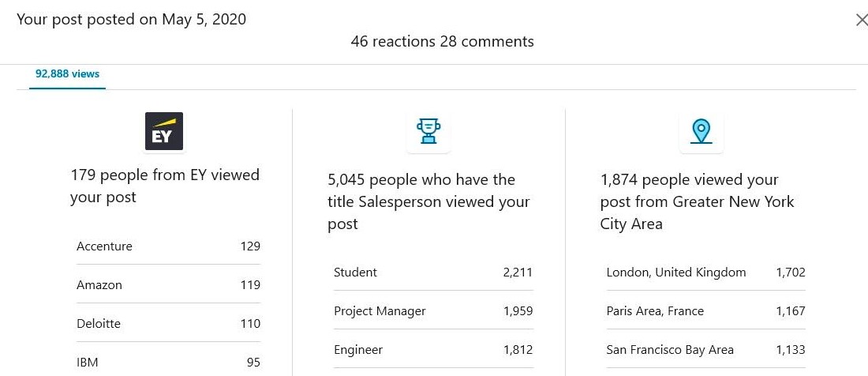Image resolution: width=868 pixels, height=376 pixels.
Task: Click the trophy job title icon
Action: coord(428,131)
